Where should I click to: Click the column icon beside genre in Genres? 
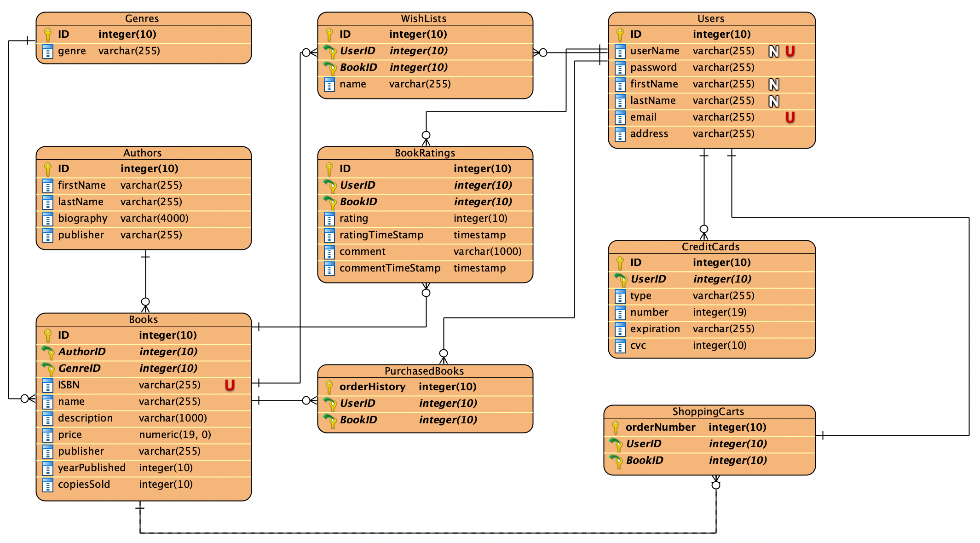[47, 51]
